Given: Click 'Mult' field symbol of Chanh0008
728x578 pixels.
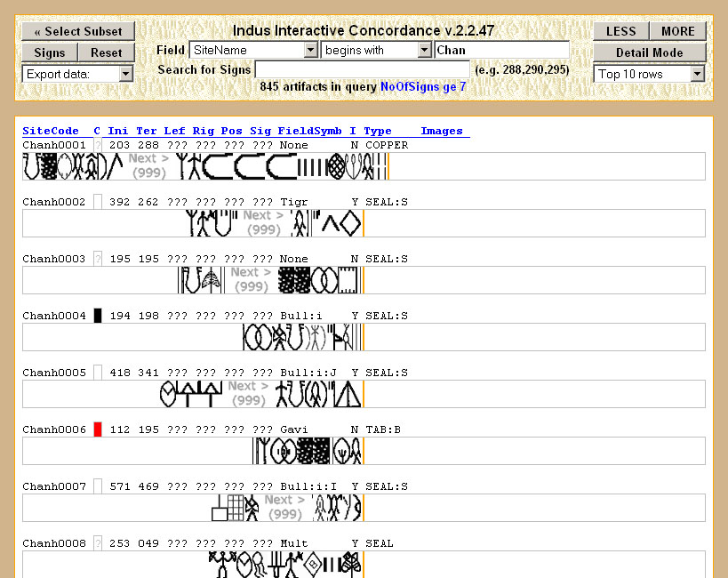Looking at the screenshot, I should (294, 543).
